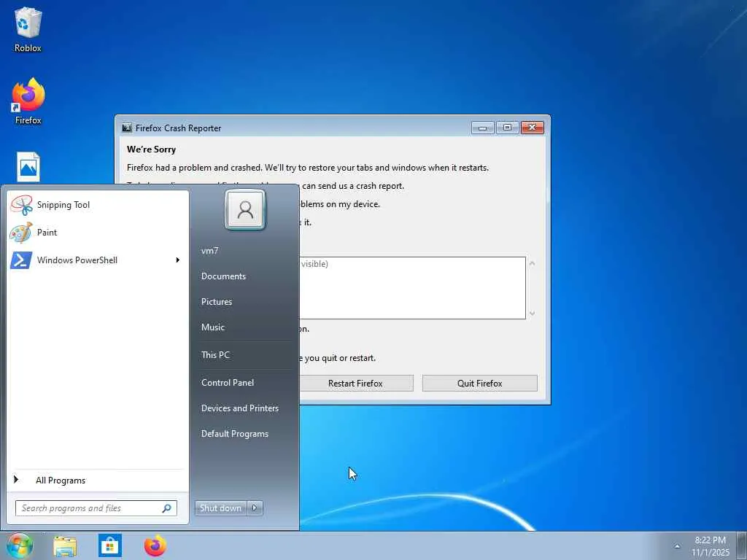Open Default Programs
Screen dimensions: 747x560
pyautogui.click(x=234, y=434)
